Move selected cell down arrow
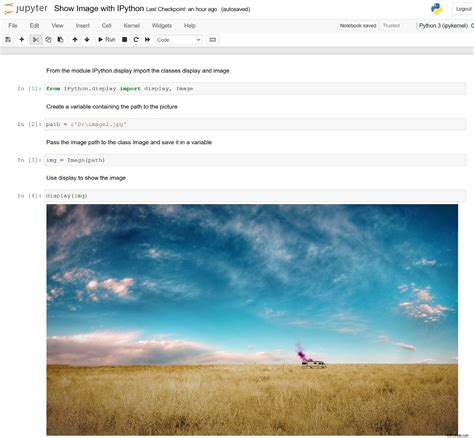 pos(87,40)
